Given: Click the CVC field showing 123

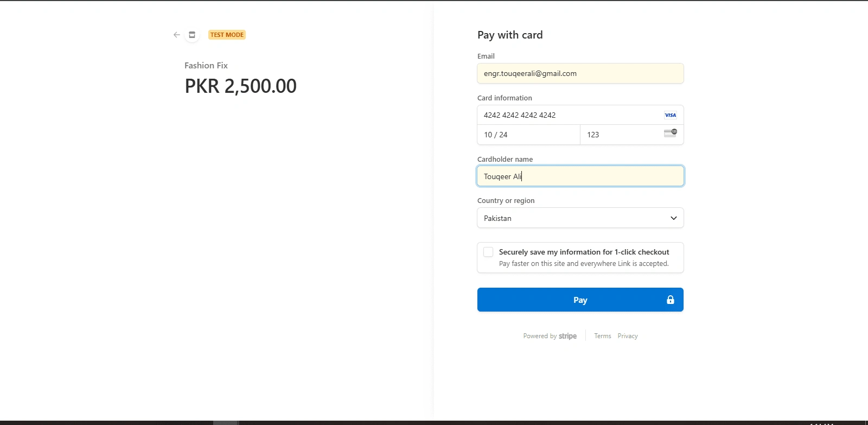Looking at the screenshot, I should click(x=621, y=135).
